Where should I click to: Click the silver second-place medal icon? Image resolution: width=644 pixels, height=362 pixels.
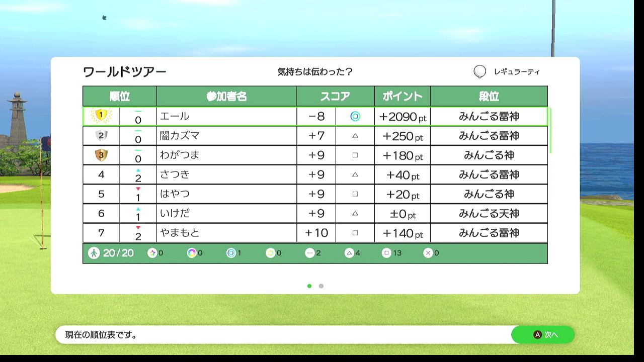coord(101,136)
